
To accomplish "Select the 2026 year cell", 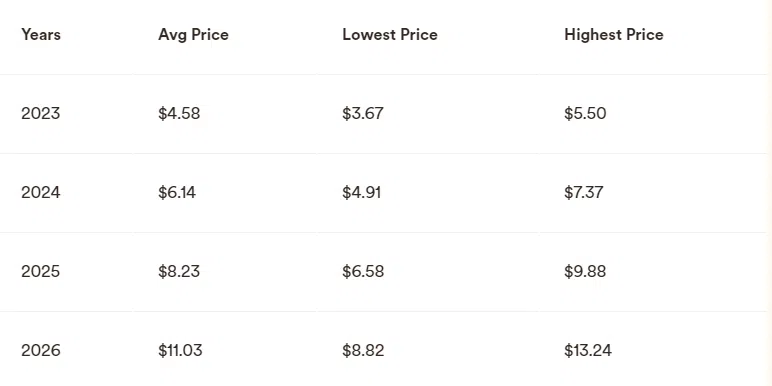I will [41, 351].
